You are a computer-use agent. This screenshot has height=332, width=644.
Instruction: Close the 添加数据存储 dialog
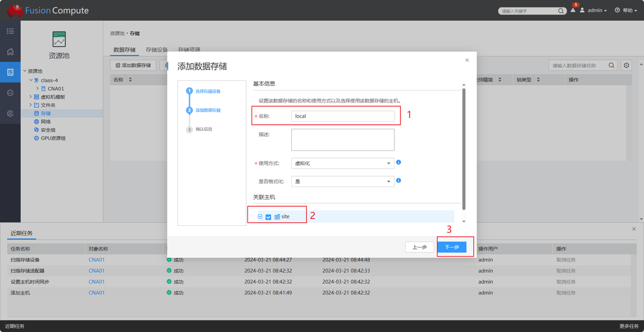coord(467,60)
